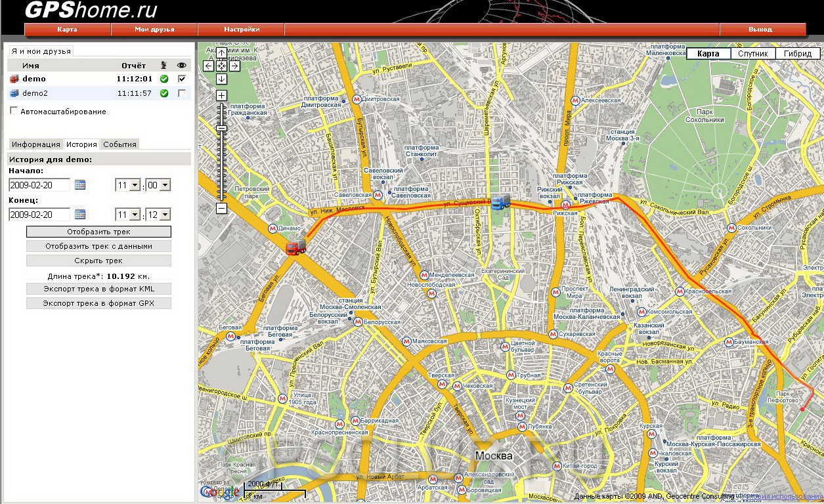This screenshot has height=504, width=824.
Task: Pan the map down with arrow
Action: tap(222, 79)
